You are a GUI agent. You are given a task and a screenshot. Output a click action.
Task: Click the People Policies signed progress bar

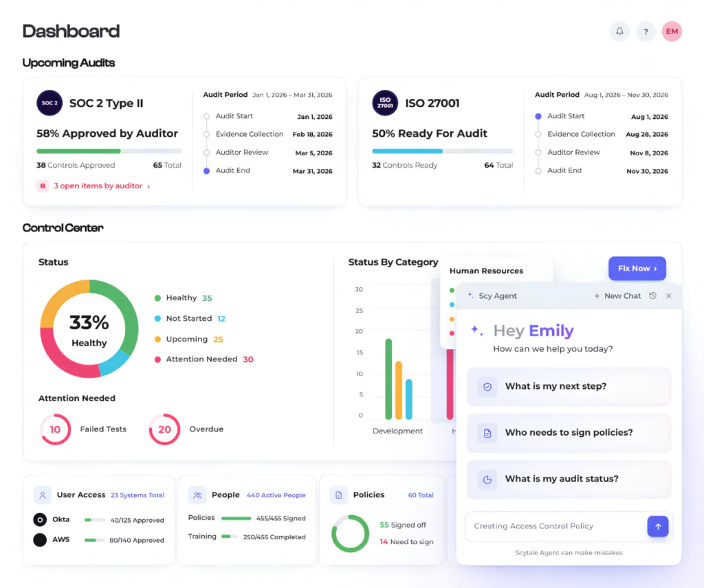tap(236, 518)
